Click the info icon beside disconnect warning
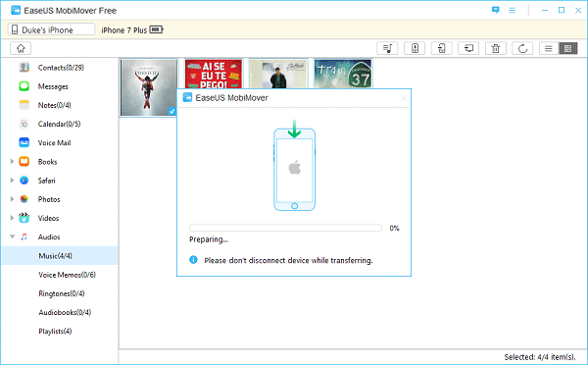 pyautogui.click(x=193, y=260)
